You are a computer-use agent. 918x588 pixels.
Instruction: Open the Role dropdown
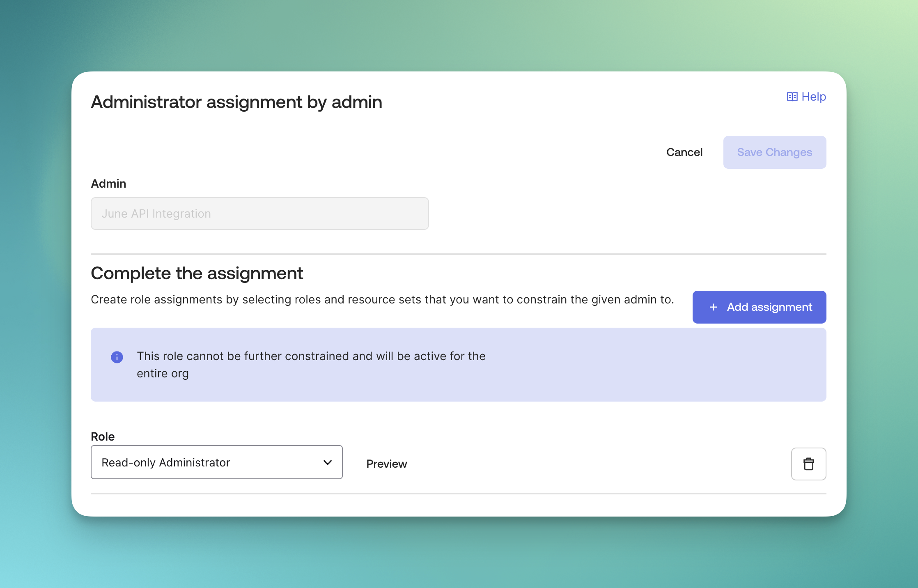pyautogui.click(x=216, y=462)
